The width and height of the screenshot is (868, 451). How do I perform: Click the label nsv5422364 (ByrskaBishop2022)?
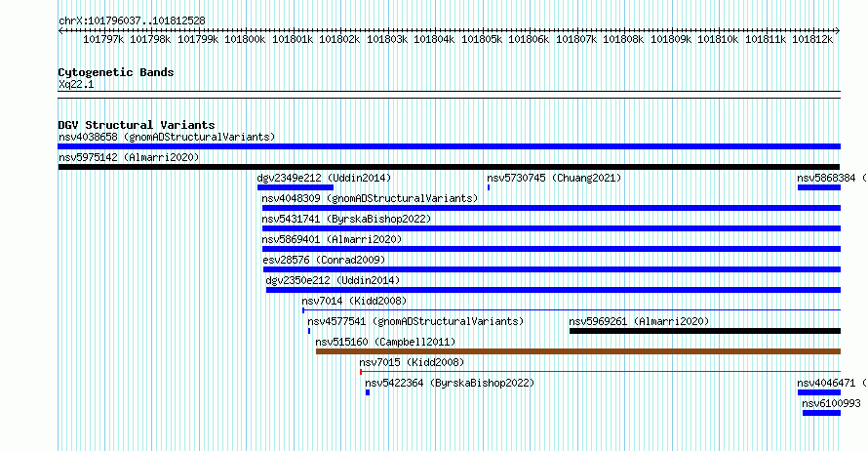pyautogui.click(x=450, y=383)
